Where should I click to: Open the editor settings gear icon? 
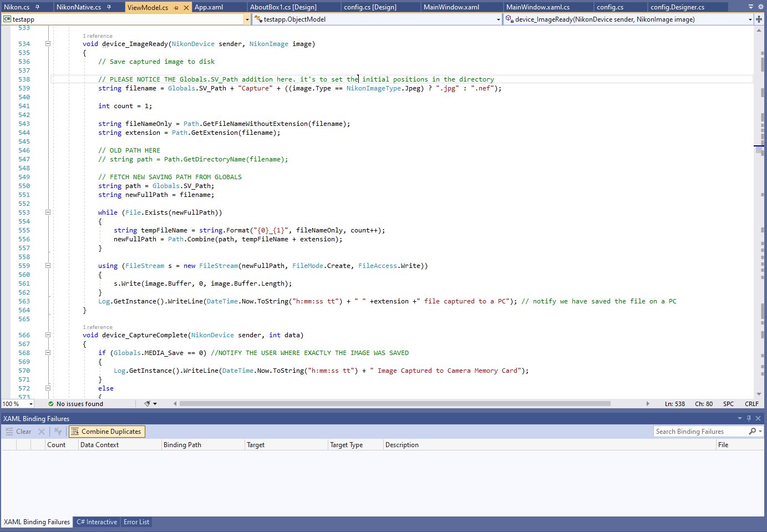click(x=760, y=7)
